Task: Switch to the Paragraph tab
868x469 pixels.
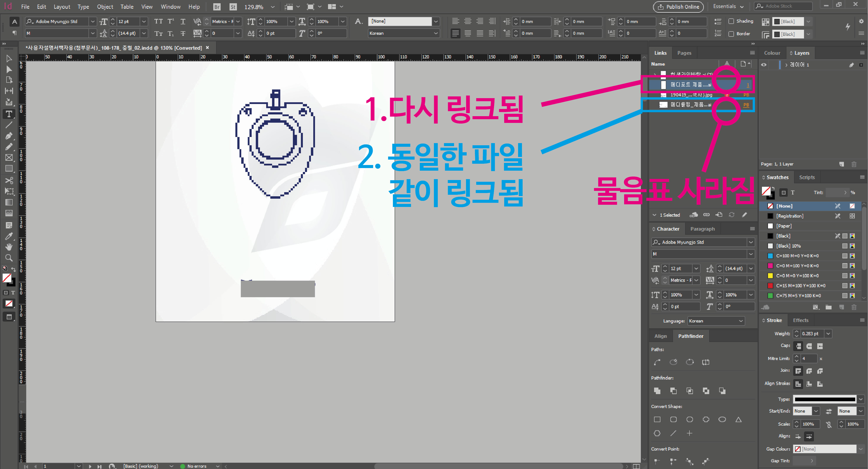Action: [x=702, y=229]
